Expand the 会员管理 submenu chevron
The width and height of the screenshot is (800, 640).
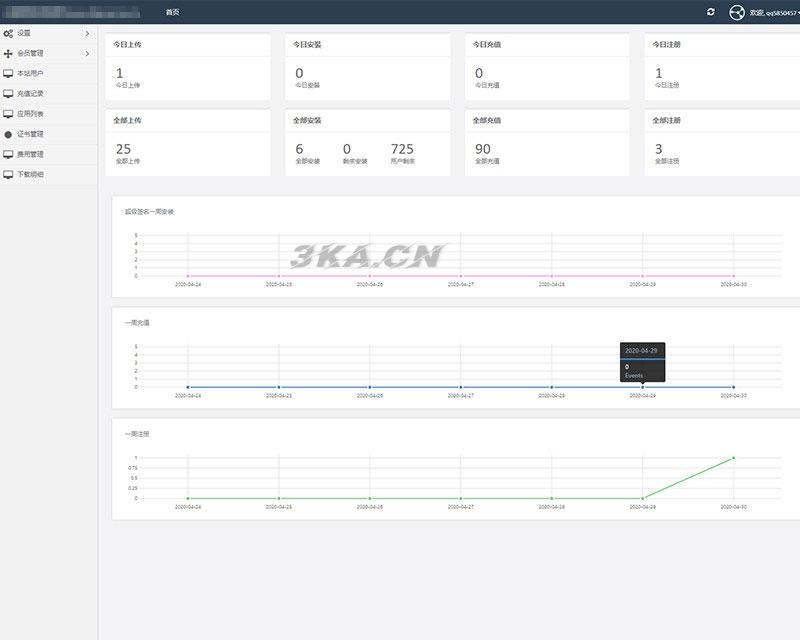pyautogui.click(x=87, y=53)
